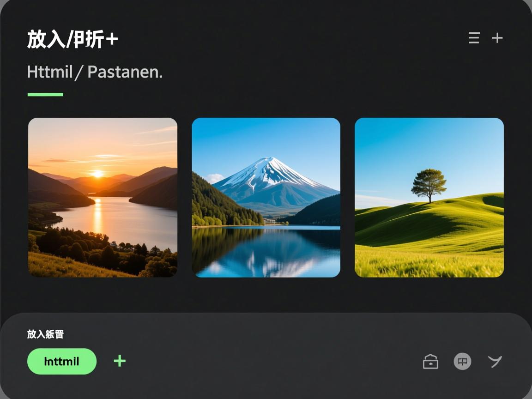The height and width of the screenshot is (399, 532).
Task: Click the green underline tab indicator
Action: click(45, 95)
